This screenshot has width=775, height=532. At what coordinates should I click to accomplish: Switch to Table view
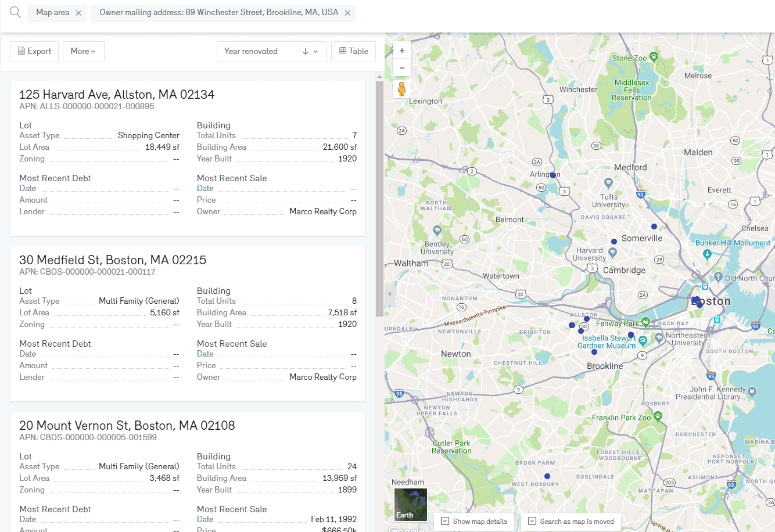click(353, 52)
